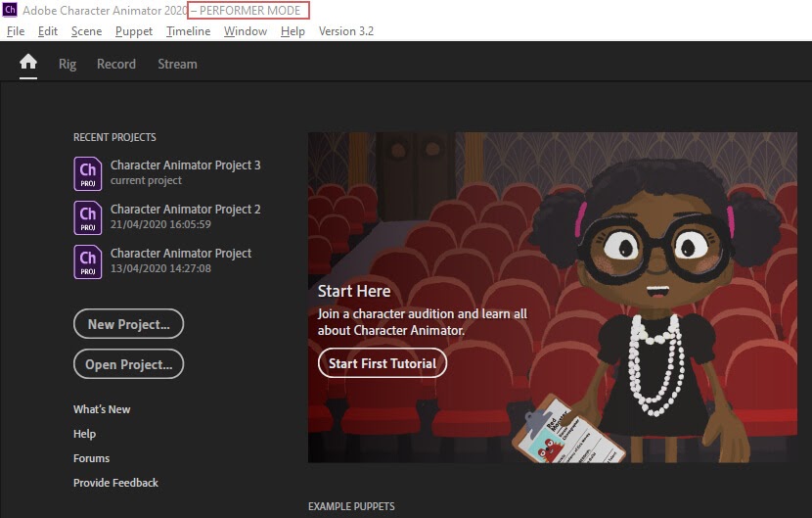The height and width of the screenshot is (518, 812).
Task: Click the New Project... button
Action: pyautogui.click(x=128, y=324)
